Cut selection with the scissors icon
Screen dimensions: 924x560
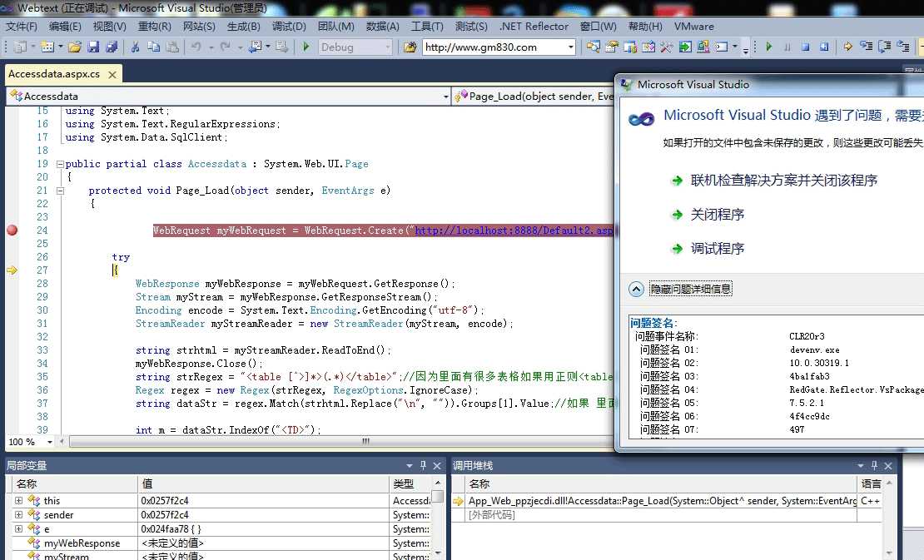click(x=135, y=47)
